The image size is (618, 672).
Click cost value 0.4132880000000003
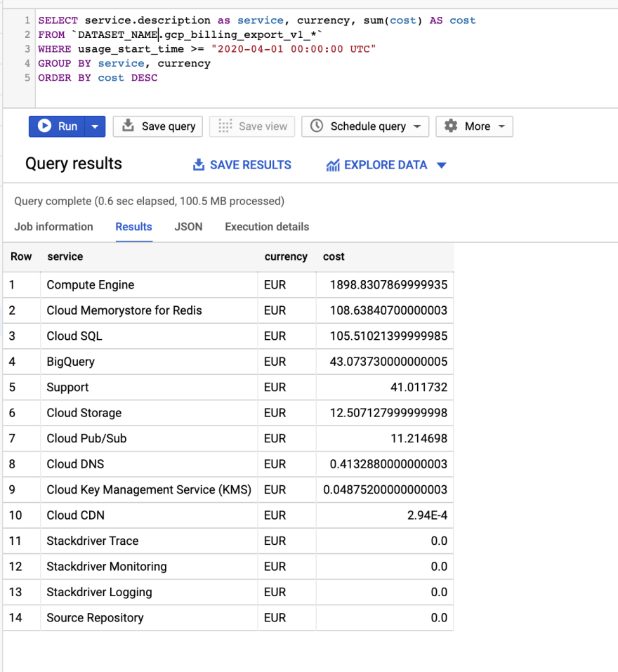388,464
